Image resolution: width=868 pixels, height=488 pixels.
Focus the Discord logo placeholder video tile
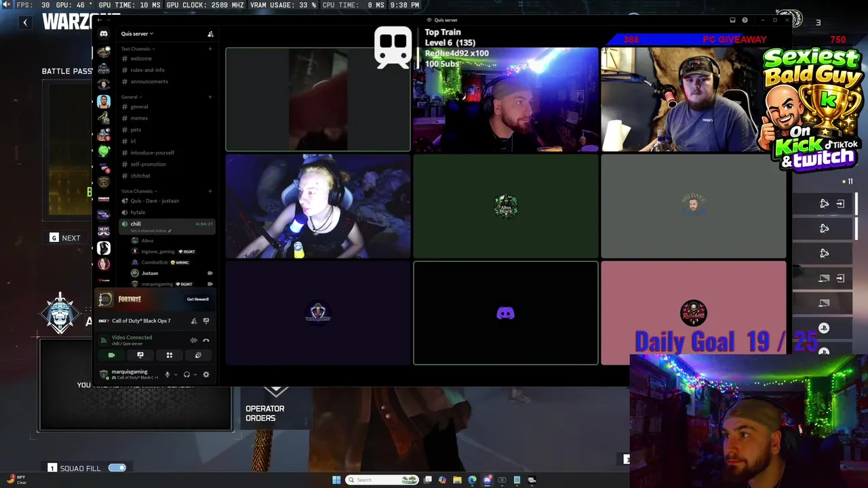[x=506, y=313]
